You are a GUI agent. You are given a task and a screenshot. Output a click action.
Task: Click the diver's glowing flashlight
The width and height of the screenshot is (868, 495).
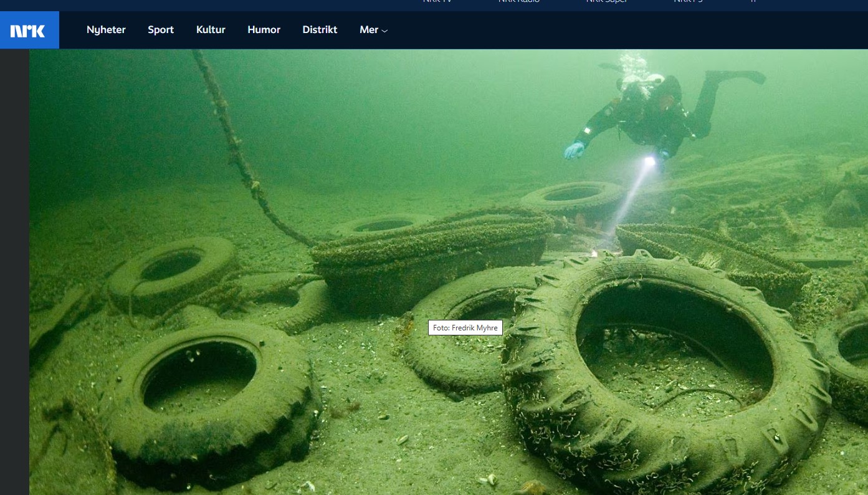point(649,161)
